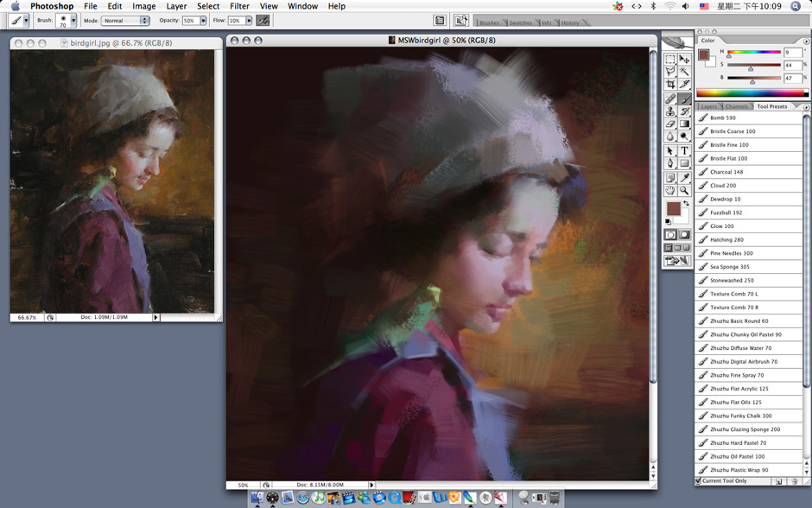The width and height of the screenshot is (812, 508).
Task: Select the Magic Wand tool
Action: coord(684,72)
